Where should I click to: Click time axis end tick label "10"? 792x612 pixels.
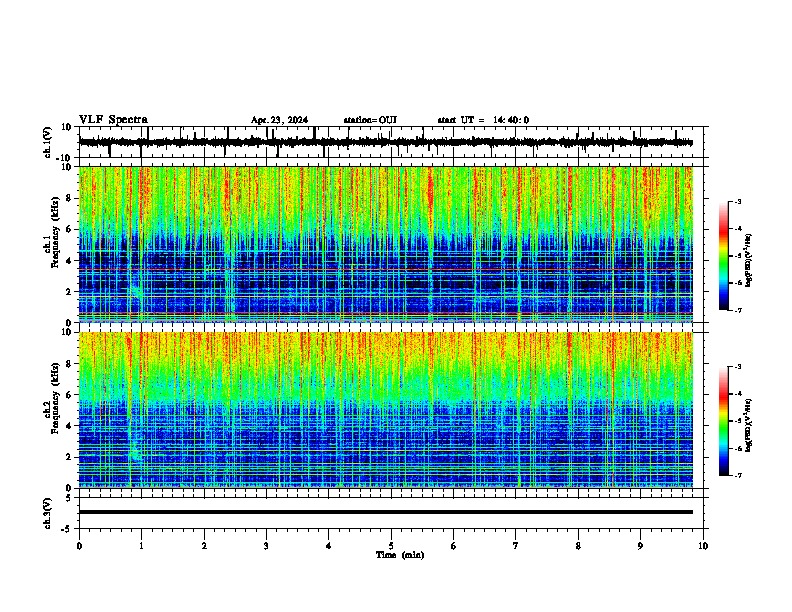pos(703,546)
